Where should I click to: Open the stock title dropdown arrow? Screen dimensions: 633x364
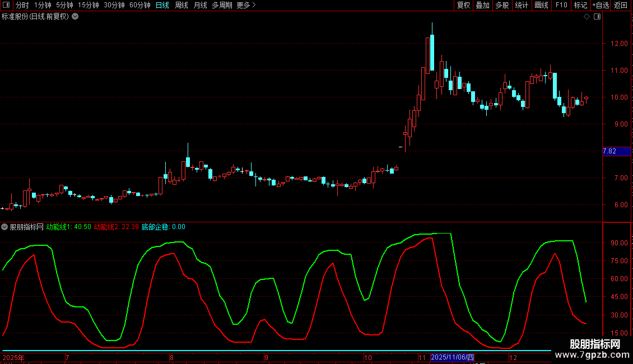pyautogui.click(x=75, y=17)
